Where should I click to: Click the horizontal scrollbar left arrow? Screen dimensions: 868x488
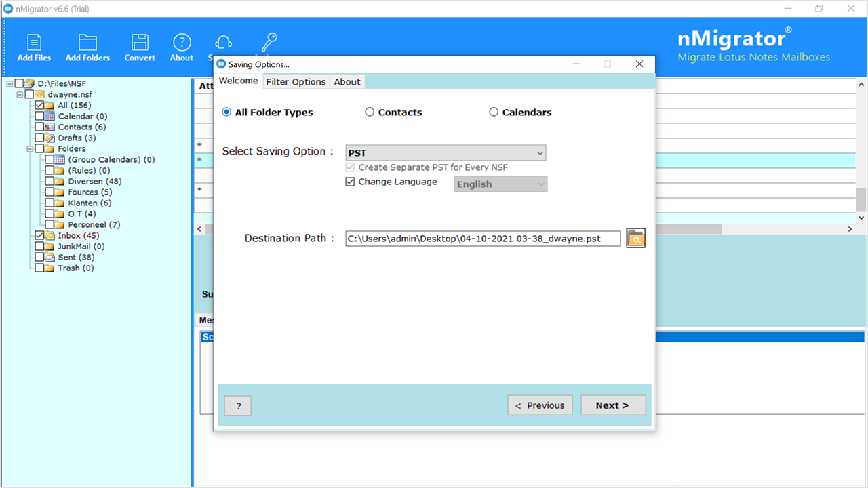coord(199,229)
